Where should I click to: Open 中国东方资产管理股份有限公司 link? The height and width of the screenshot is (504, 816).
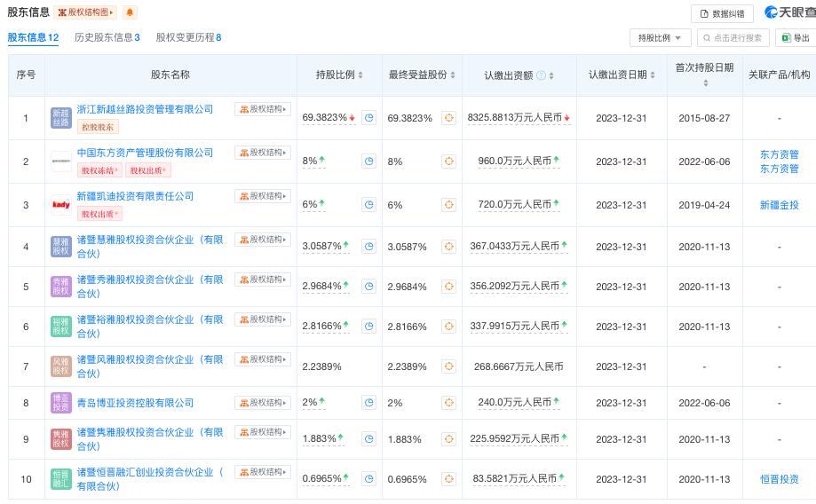(145, 153)
